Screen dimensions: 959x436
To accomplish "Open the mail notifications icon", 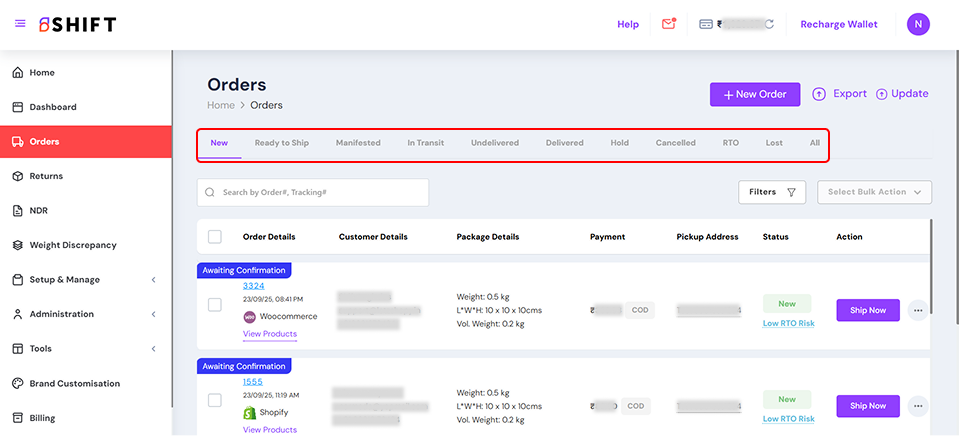I will click(x=669, y=24).
